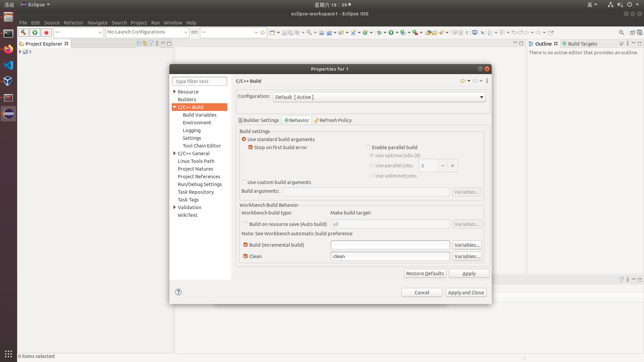Click the green Run launch button
Screen dimensions: 644x362
pyautogui.click(x=35, y=33)
